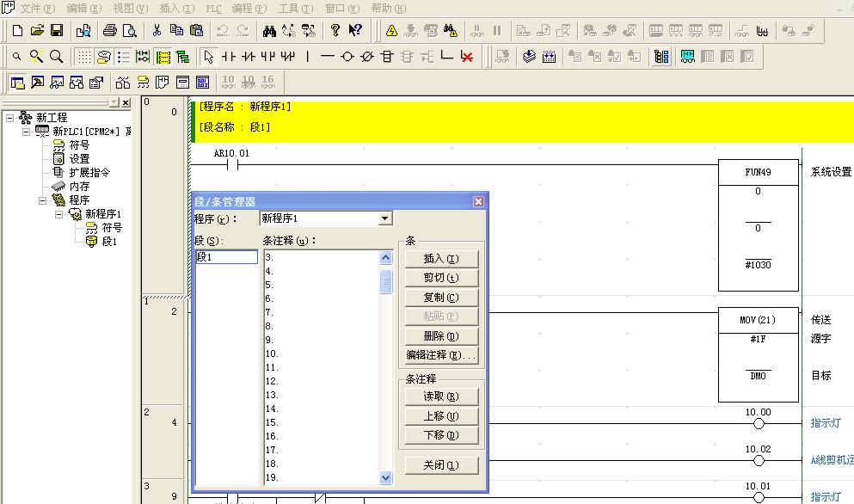
Task: Save the project with the floppy icon
Action: (57, 31)
